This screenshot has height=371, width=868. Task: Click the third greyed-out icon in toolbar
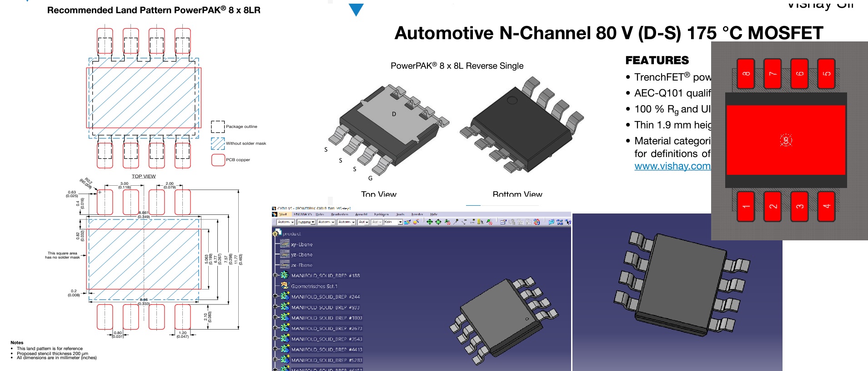(x=528, y=222)
